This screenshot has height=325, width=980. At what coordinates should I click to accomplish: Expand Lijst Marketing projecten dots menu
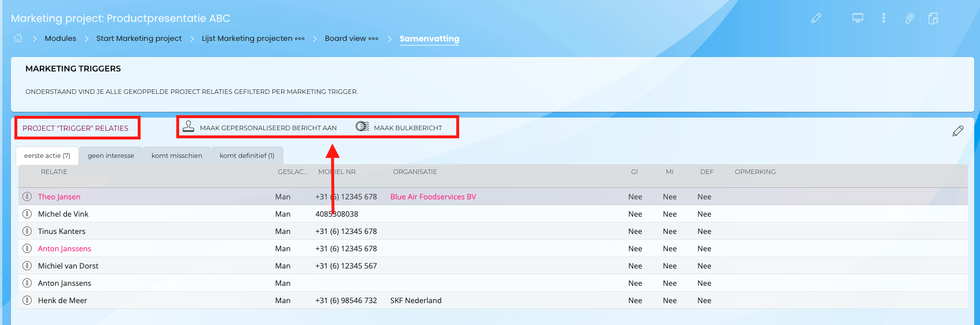(300, 39)
